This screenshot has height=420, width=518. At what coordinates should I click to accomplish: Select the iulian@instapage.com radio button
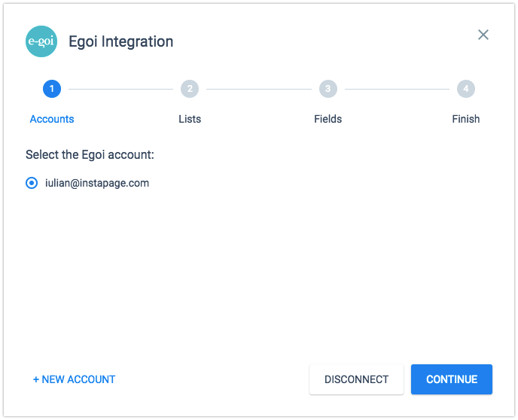coord(32,183)
